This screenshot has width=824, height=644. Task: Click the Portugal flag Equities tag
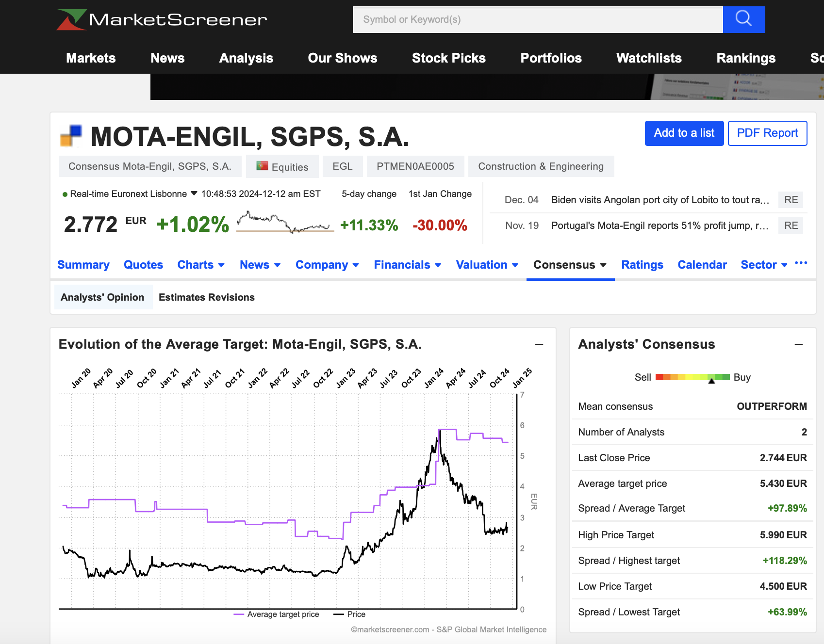[282, 167]
